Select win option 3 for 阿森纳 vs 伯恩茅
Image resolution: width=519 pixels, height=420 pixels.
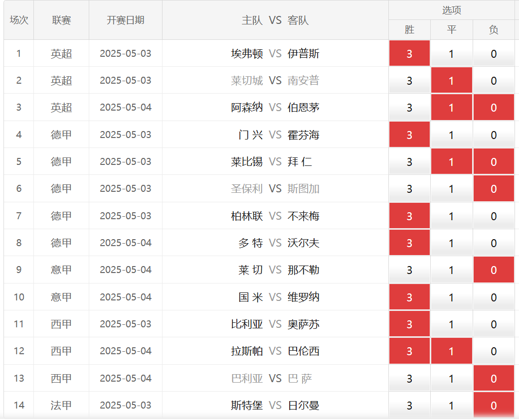pos(409,108)
